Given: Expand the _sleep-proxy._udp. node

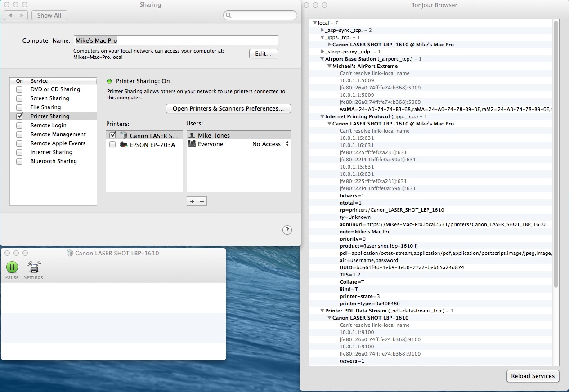Looking at the screenshot, I should pos(322,52).
